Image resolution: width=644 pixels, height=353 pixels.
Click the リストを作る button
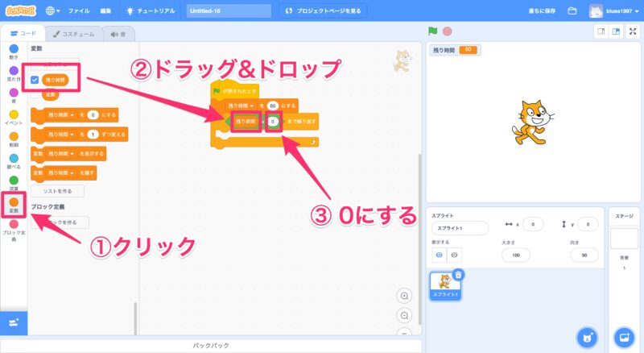56,191
